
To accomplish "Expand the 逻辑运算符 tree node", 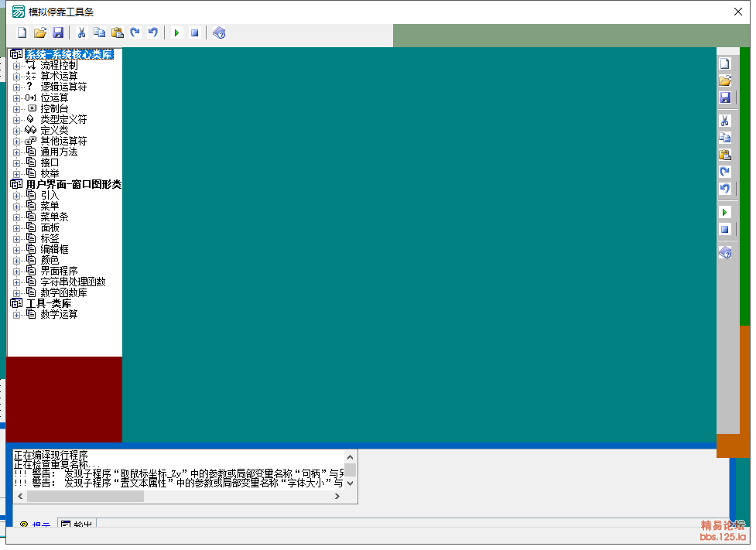I will pyautogui.click(x=16, y=87).
